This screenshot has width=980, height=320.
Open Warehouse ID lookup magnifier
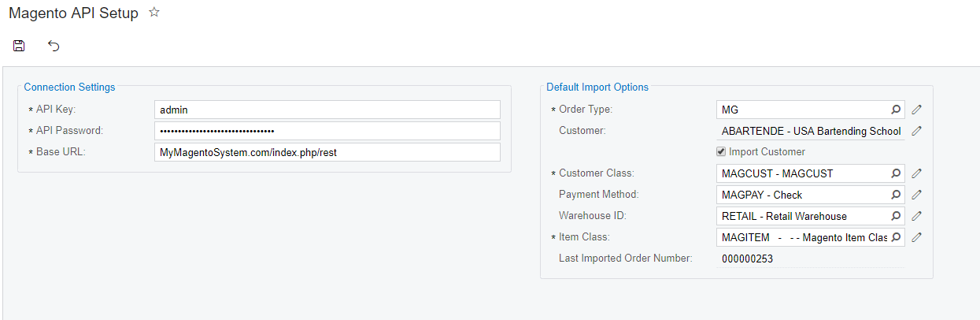click(x=896, y=216)
